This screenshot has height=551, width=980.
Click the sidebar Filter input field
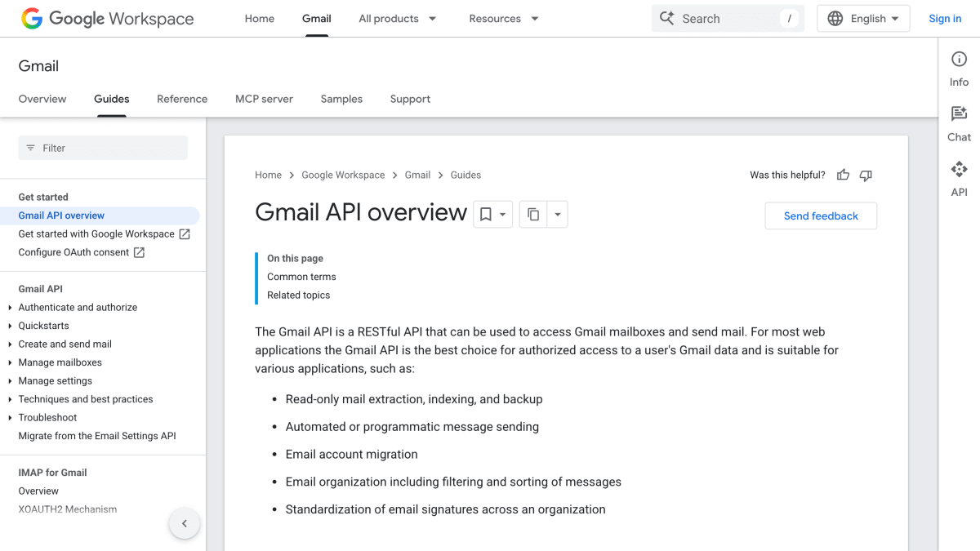[x=103, y=148]
